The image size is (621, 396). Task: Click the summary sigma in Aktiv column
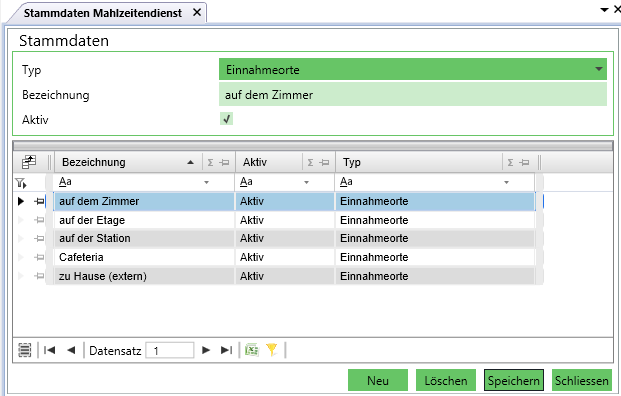pos(310,162)
